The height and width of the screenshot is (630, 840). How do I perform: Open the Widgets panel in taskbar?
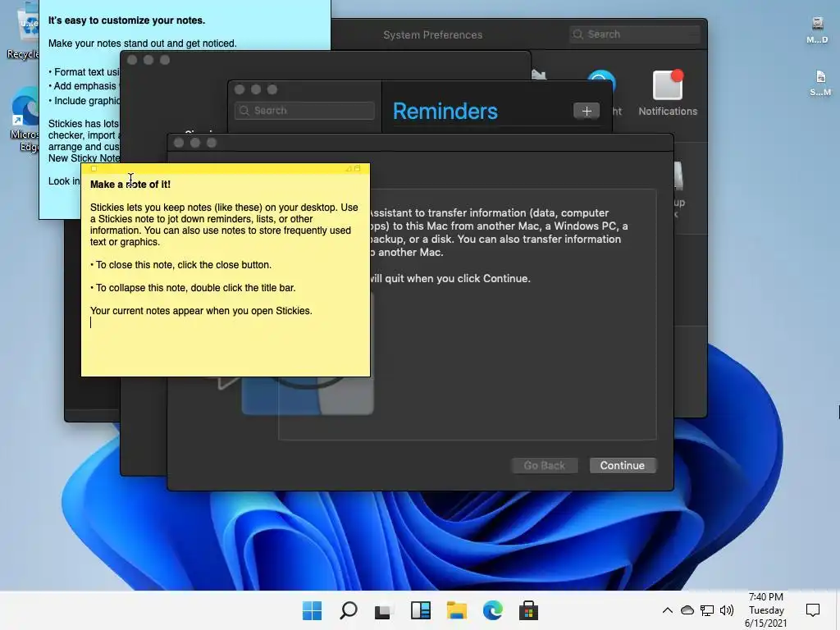[421, 610]
